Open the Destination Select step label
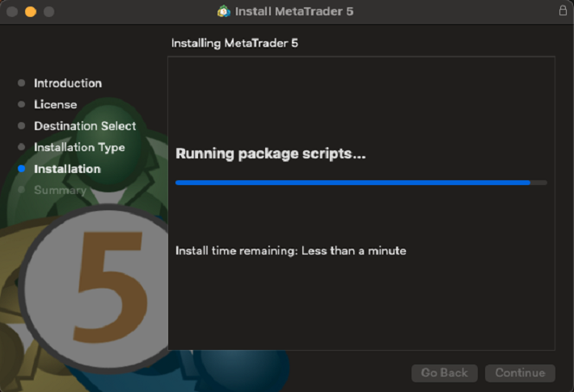The height and width of the screenshot is (392, 574). (85, 126)
